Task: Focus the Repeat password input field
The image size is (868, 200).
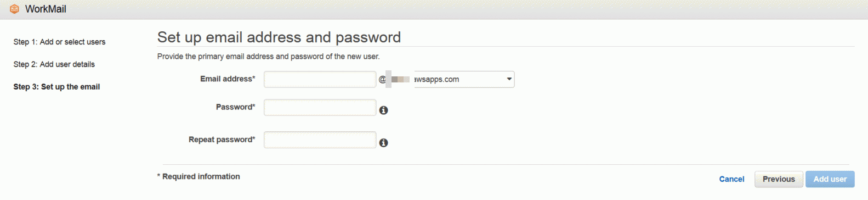Action: (320, 140)
